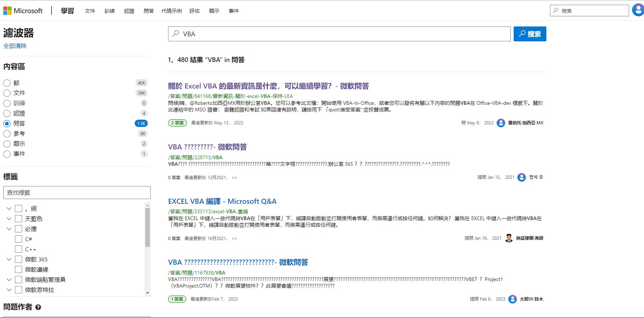Open the 事件 top nav menu
The height and width of the screenshot is (318, 644).
tap(234, 11)
